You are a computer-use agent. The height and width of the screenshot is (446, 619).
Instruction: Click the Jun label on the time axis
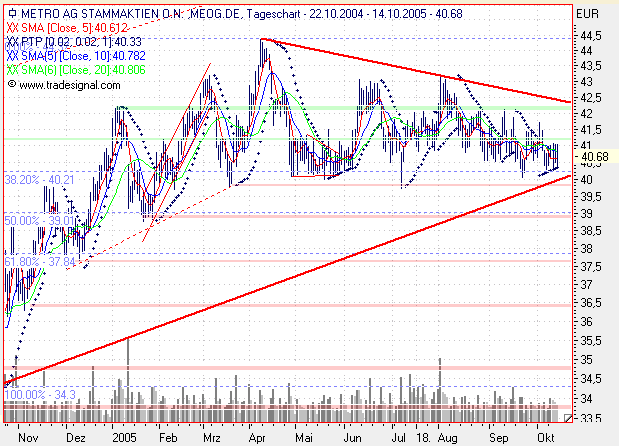click(353, 438)
